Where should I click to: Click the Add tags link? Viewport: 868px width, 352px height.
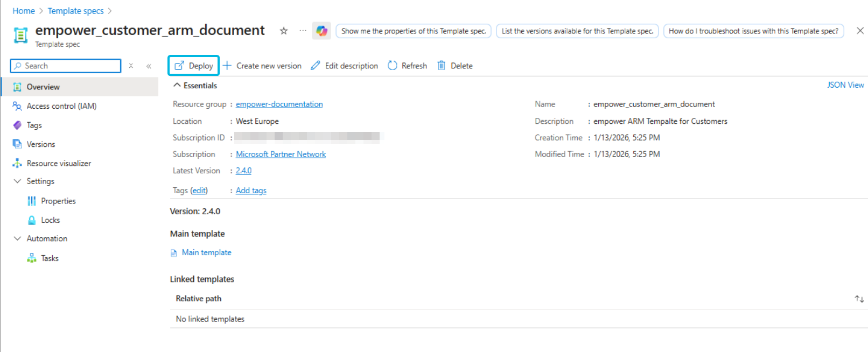tap(251, 191)
